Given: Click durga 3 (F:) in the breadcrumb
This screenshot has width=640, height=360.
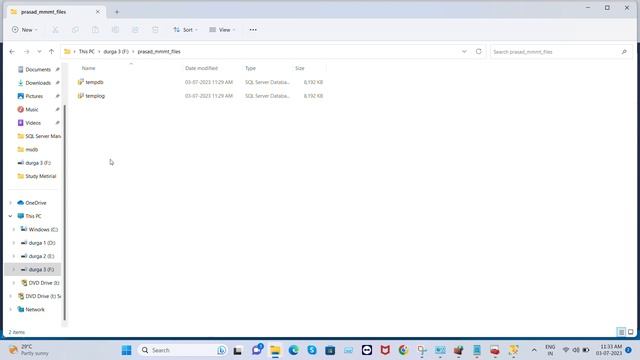Looking at the screenshot, I should pyautogui.click(x=116, y=52).
